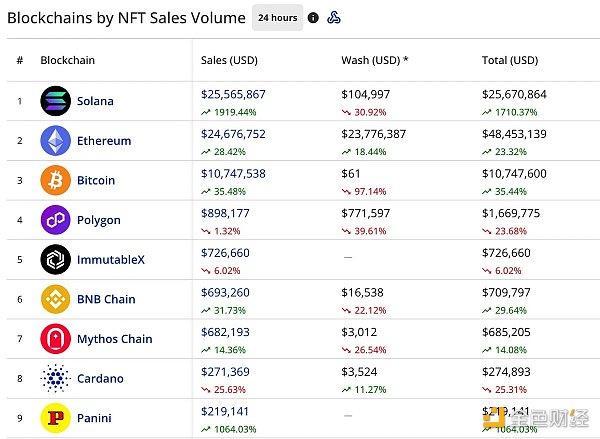Select Mythos Chain total value $685,205

coord(506,332)
